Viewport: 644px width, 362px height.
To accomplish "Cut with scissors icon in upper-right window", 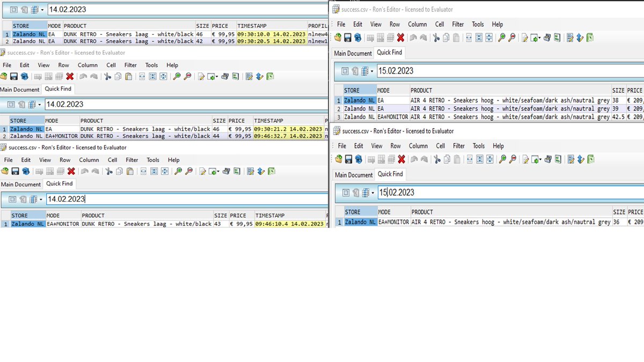I will pyautogui.click(x=436, y=38).
